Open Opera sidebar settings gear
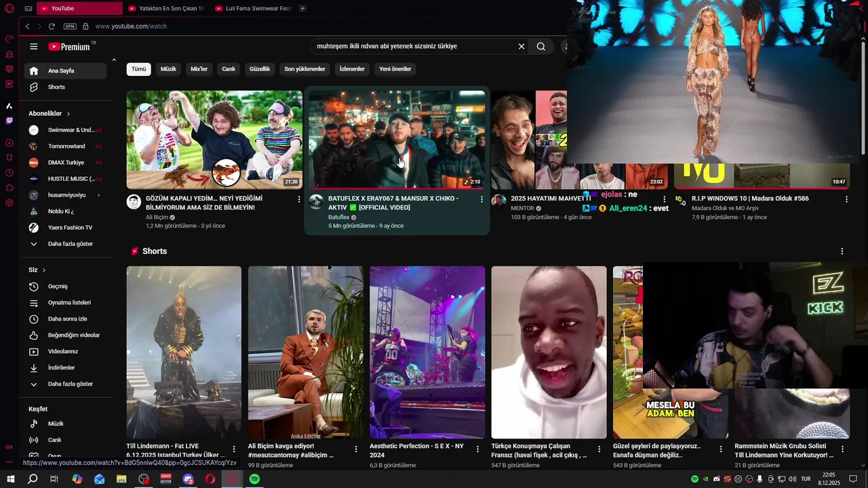This screenshot has height=488, width=868. coord(9,203)
